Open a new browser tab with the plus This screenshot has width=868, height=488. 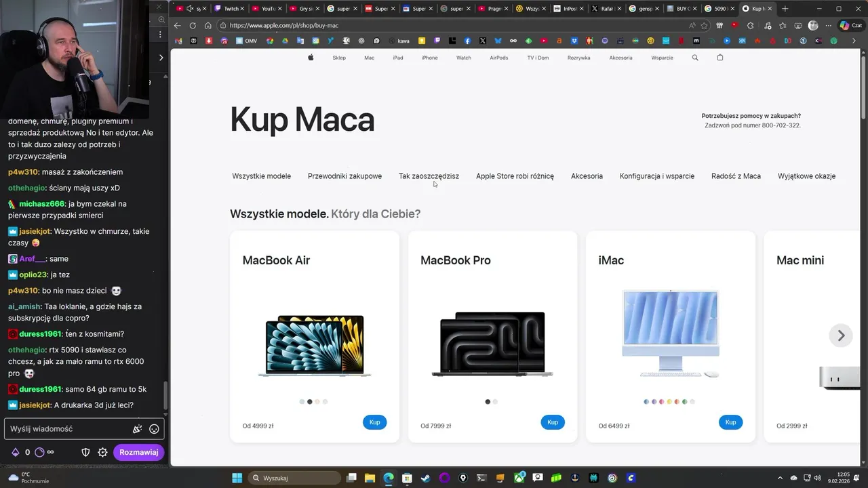click(785, 9)
